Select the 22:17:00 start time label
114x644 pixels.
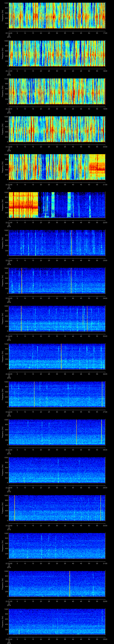pos(9,71)
